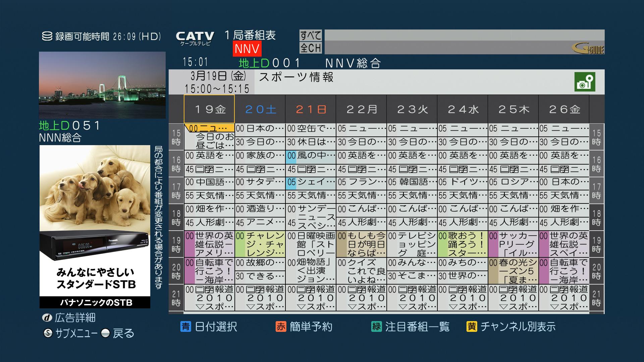Click the d icon for ad details
The height and width of the screenshot is (362, 644).
point(48,318)
